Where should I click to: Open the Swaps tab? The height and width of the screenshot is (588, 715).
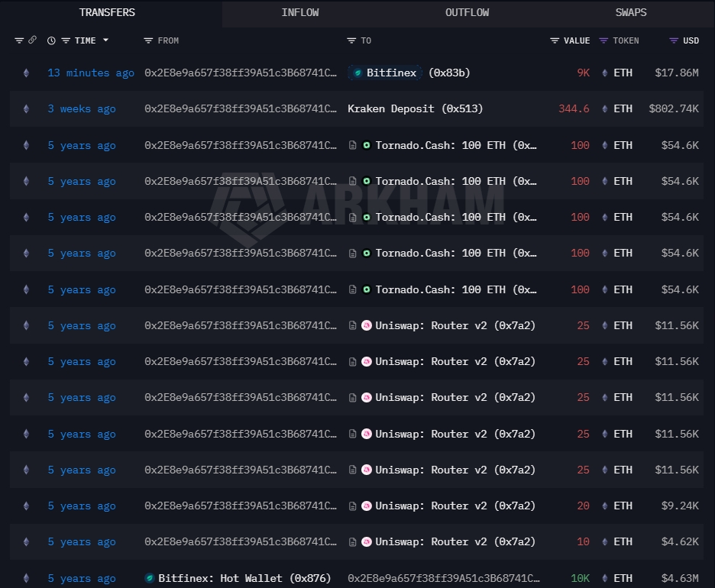pos(631,13)
